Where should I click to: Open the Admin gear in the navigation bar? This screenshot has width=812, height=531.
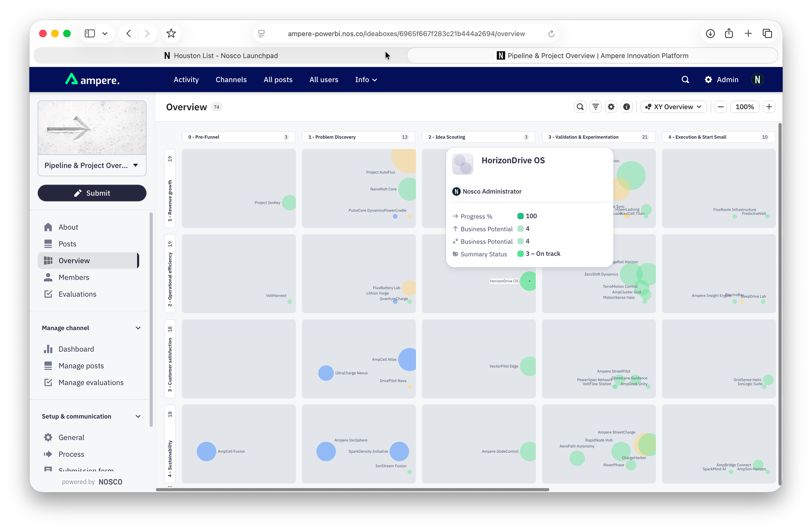pos(708,80)
